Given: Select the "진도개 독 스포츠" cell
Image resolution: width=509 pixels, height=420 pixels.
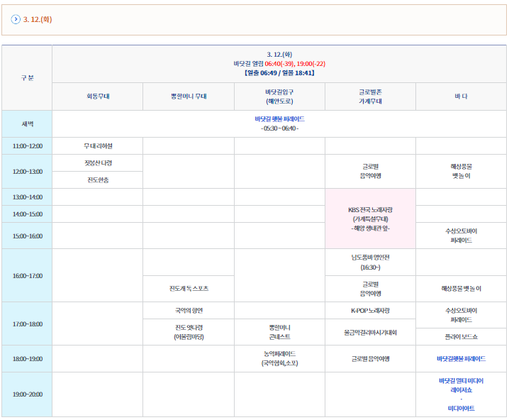Looking at the screenshot, I should [x=189, y=289].
